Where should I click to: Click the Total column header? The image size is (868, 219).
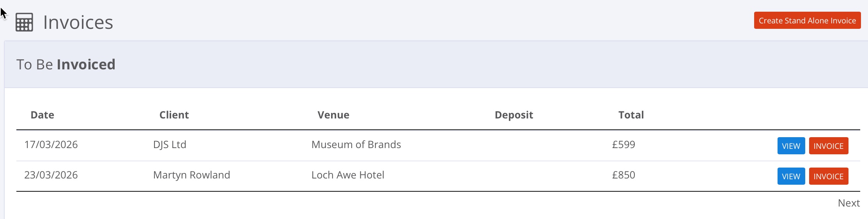pos(631,115)
